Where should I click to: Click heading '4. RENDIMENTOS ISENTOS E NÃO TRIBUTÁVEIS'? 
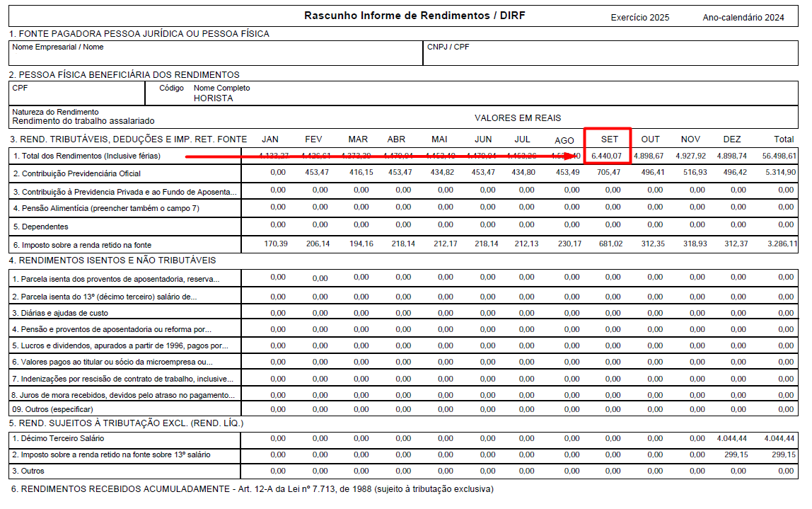coord(113,261)
